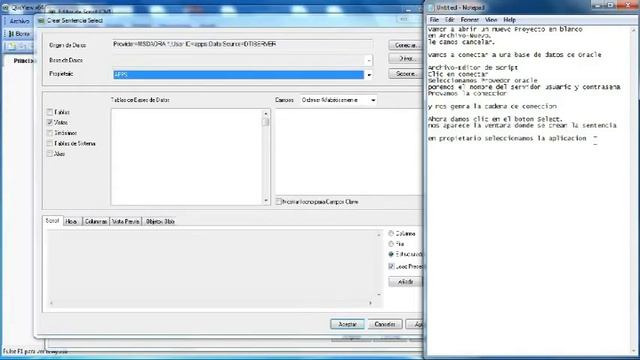
Task: Click Notepad line 'Archivo-editor de script'
Action: pyautogui.click(x=473, y=68)
